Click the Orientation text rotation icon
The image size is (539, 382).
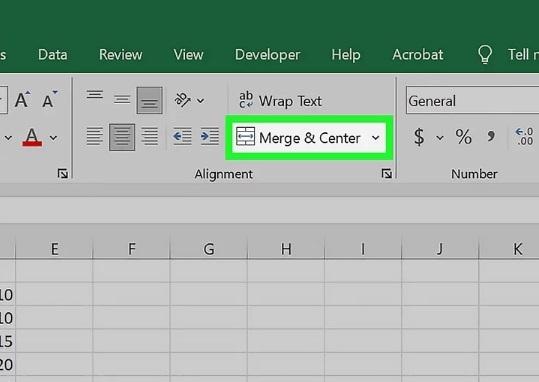(x=183, y=100)
